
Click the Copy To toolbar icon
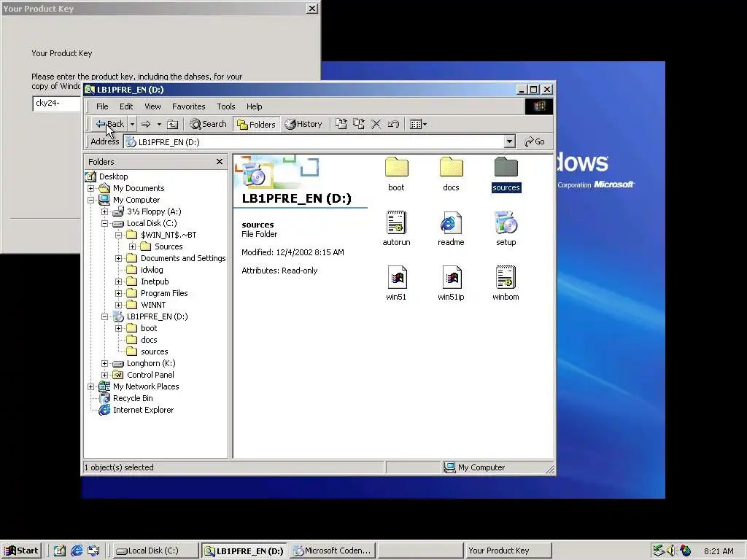pyautogui.click(x=359, y=124)
